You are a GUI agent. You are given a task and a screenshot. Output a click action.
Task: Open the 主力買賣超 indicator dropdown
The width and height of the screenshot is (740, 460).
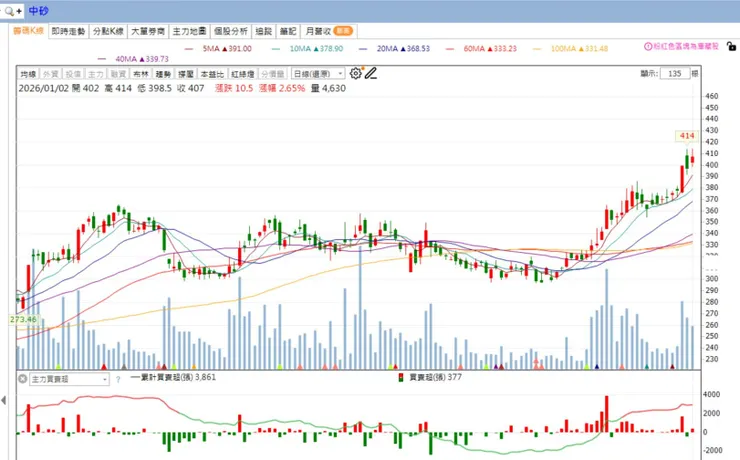point(69,379)
